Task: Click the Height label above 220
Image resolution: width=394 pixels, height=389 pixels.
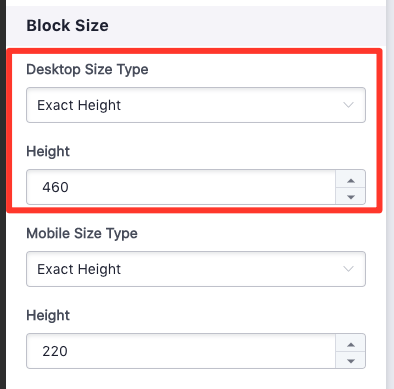Action: [48, 315]
